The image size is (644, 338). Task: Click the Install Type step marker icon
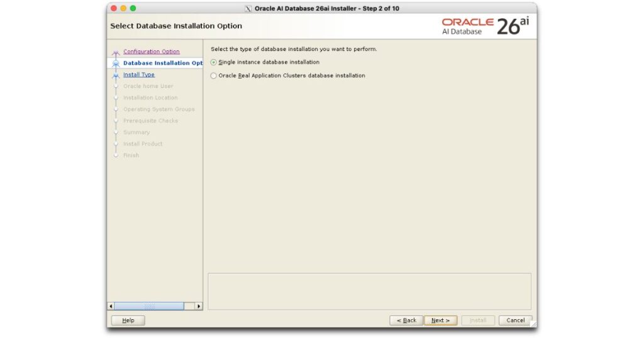pos(116,75)
